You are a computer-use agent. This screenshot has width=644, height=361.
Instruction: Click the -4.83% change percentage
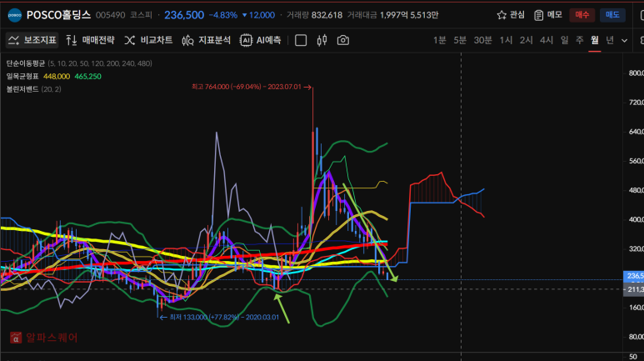coord(223,15)
